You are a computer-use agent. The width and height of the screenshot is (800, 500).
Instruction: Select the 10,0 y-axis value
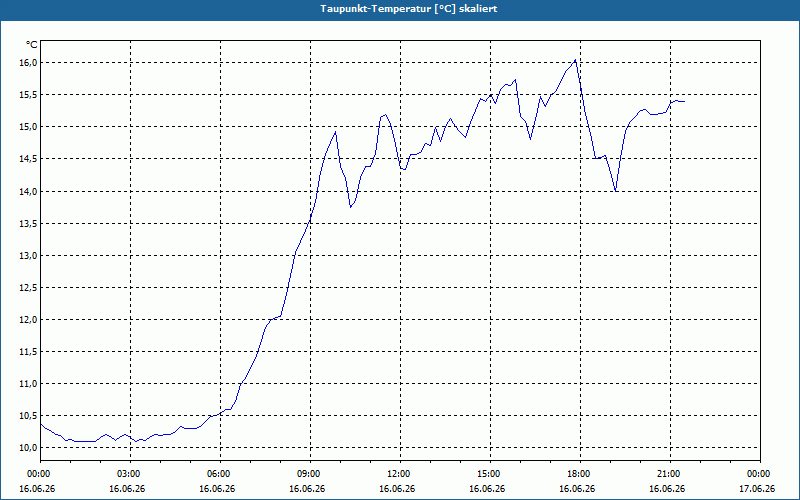29,447
